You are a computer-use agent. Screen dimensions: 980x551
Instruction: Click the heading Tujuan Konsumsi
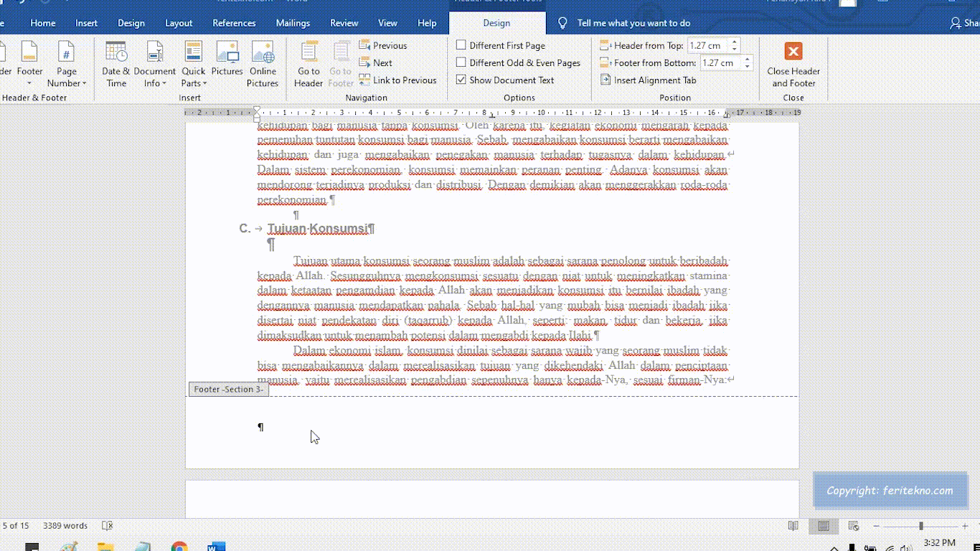[318, 228]
